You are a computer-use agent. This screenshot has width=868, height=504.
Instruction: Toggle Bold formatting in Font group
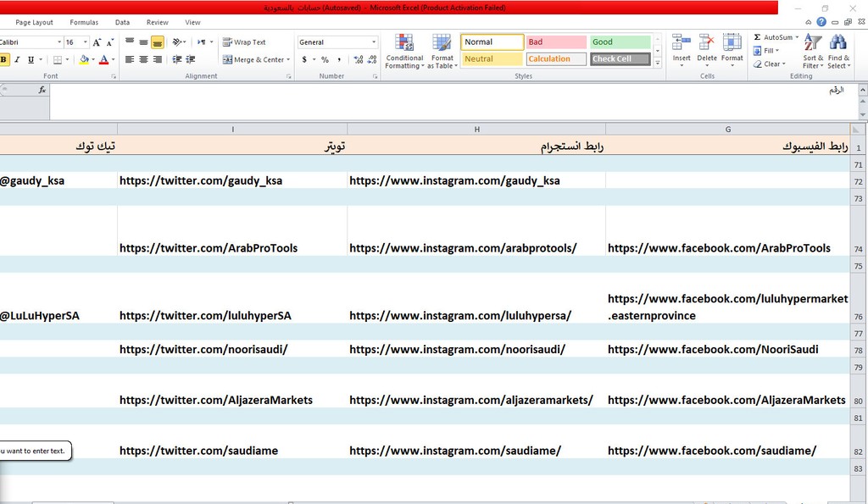click(4, 60)
